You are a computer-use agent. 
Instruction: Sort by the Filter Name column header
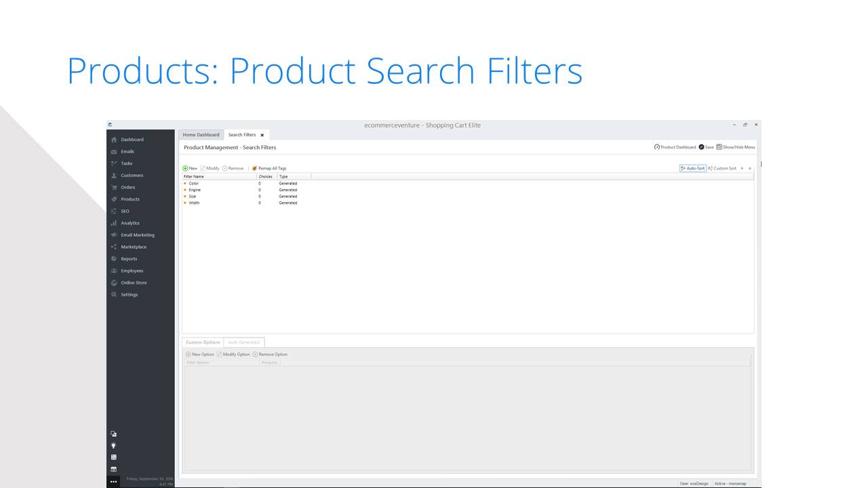click(x=219, y=177)
